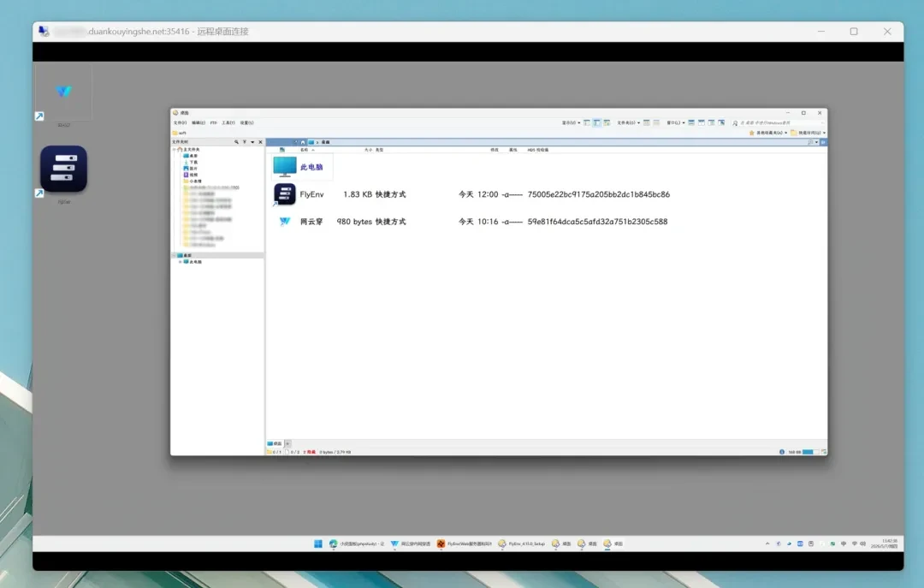
Task: Toggle the thumbnails view mode button
Action: [x=607, y=122]
